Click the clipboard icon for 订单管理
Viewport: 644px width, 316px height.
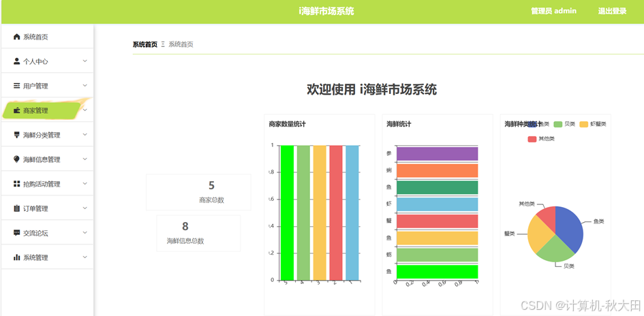tap(16, 208)
